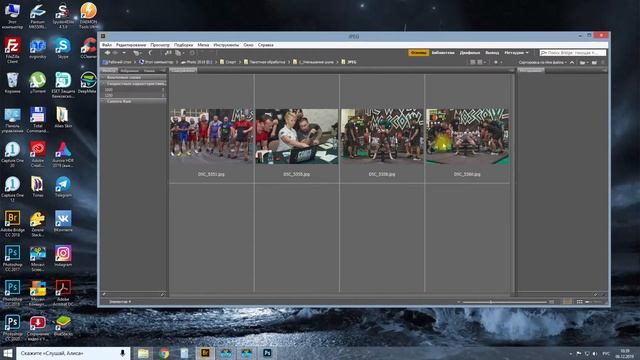The width and height of the screenshot is (640, 360).
Task: Open the Справка menu
Action: [266, 45]
